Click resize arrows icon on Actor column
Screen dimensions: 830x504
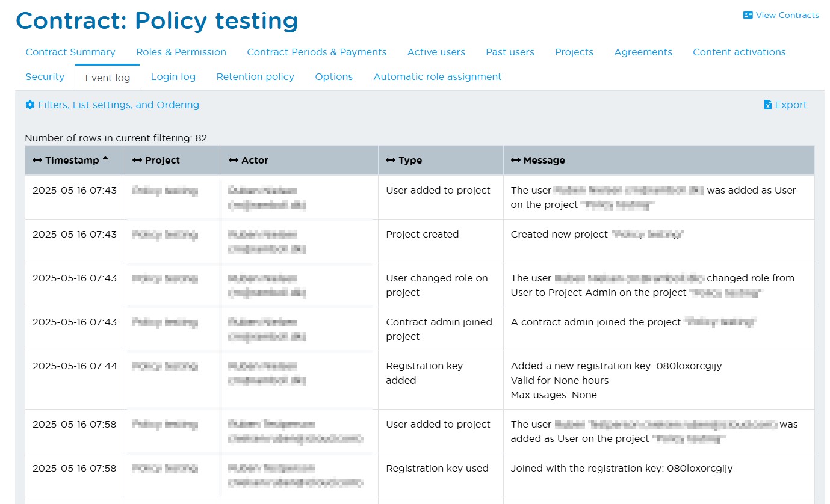point(234,161)
